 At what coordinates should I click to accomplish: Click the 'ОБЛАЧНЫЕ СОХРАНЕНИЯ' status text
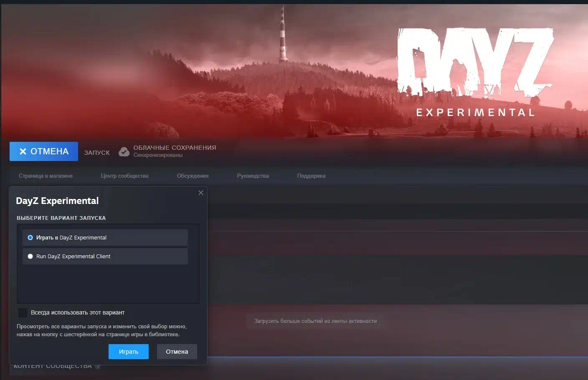pos(175,148)
